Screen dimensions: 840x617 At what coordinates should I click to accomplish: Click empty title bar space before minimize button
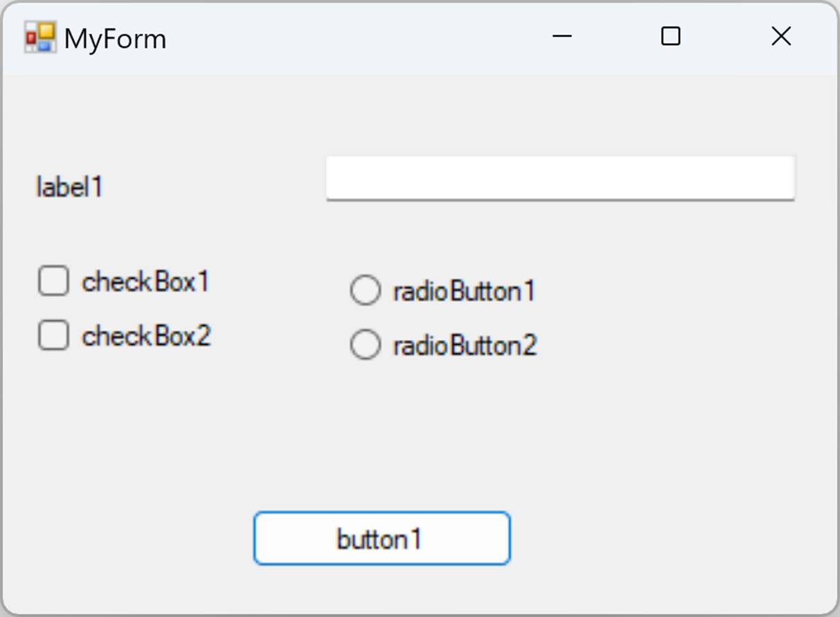coord(346,37)
